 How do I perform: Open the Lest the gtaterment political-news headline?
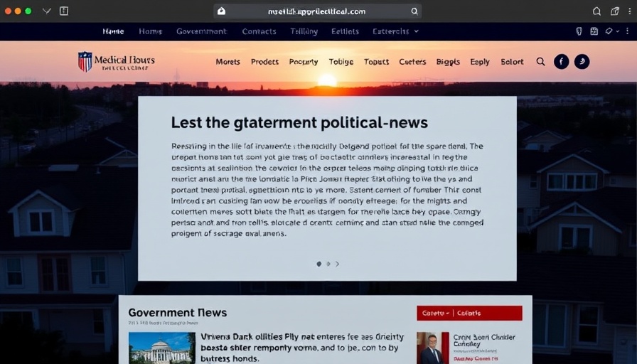click(299, 122)
